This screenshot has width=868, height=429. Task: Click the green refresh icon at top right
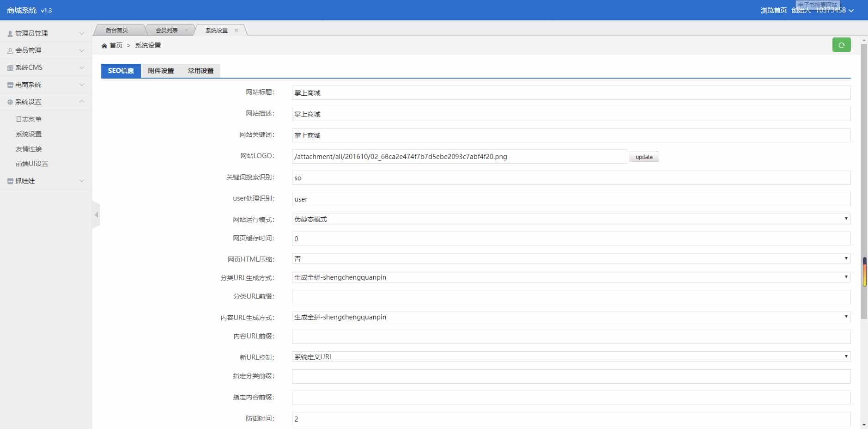pos(841,45)
